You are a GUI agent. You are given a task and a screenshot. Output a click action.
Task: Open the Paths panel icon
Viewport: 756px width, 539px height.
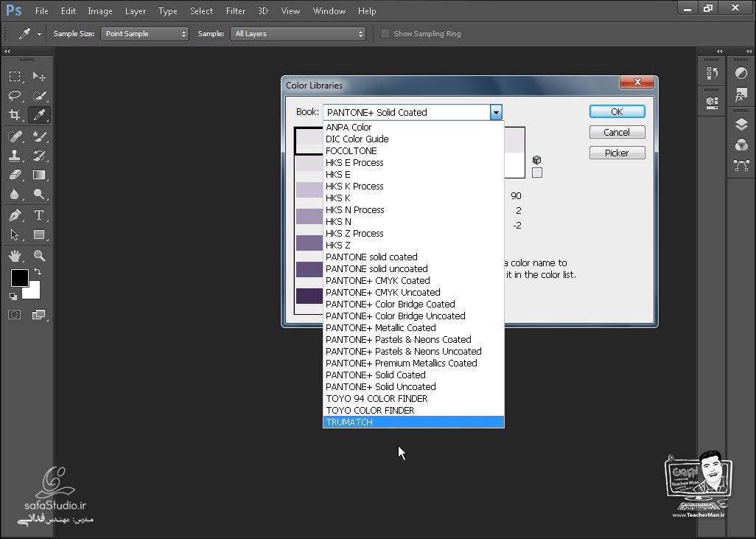tap(741, 165)
